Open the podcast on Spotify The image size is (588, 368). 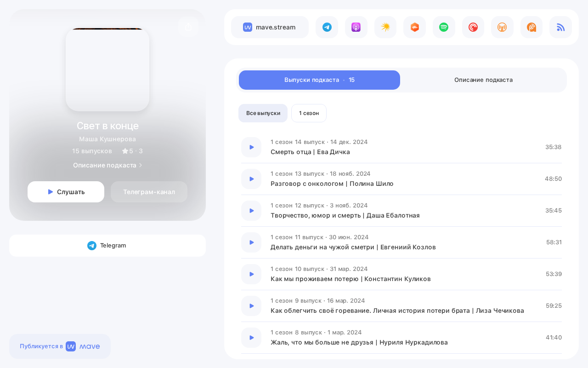pyautogui.click(x=444, y=27)
